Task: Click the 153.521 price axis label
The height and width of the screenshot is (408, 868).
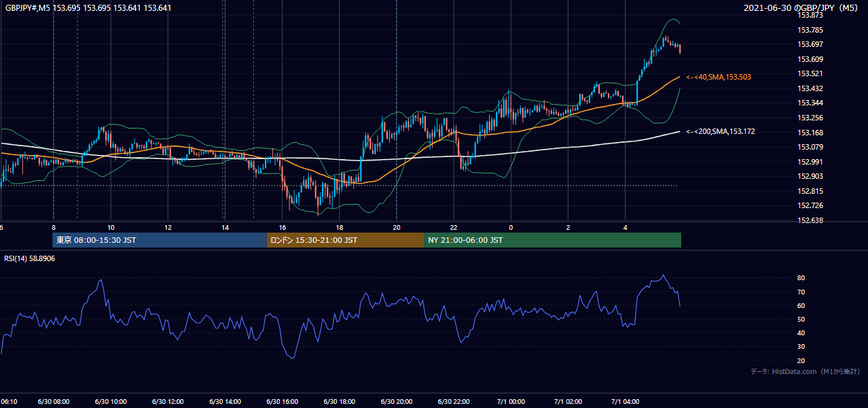Action: pyautogui.click(x=810, y=73)
